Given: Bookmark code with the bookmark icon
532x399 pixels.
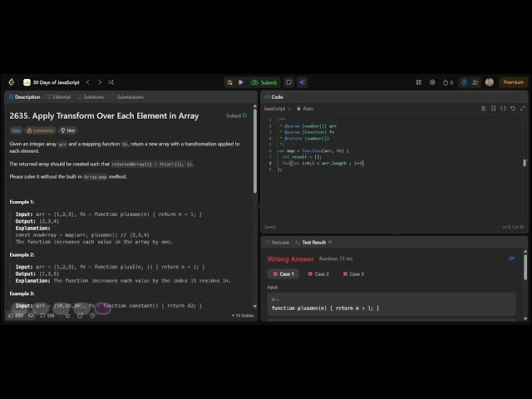Looking at the screenshot, I should pyautogui.click(x=493, y=109).
